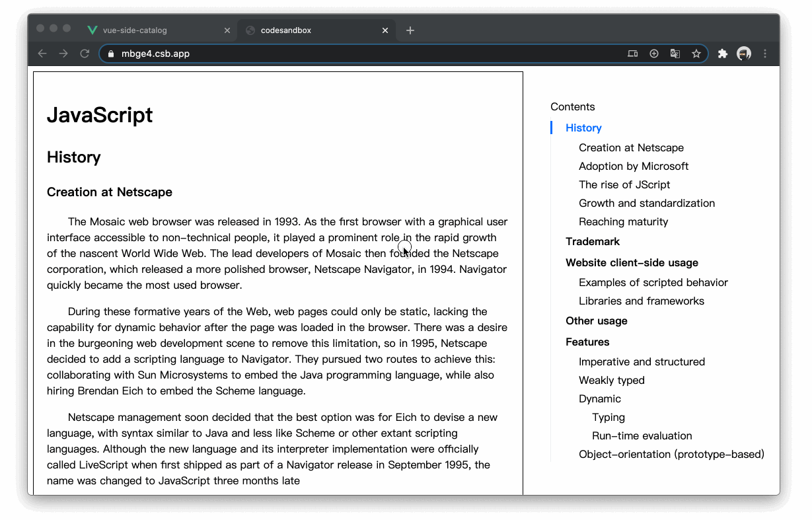Reload the page with refresh icon
Viewport: 812px width, 520px height.
pyautogui.click(x=85, y=54)
